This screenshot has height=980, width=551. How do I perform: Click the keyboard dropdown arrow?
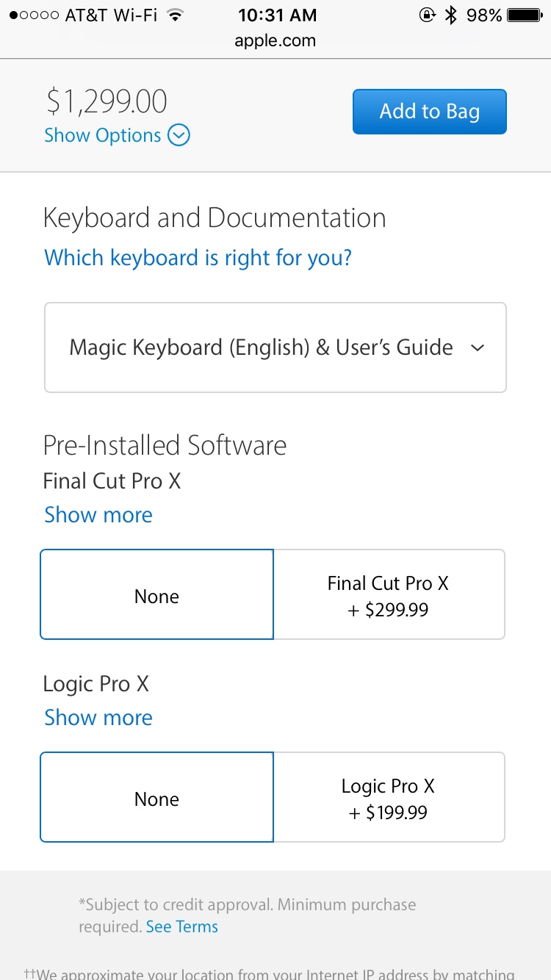coord(478,347)
